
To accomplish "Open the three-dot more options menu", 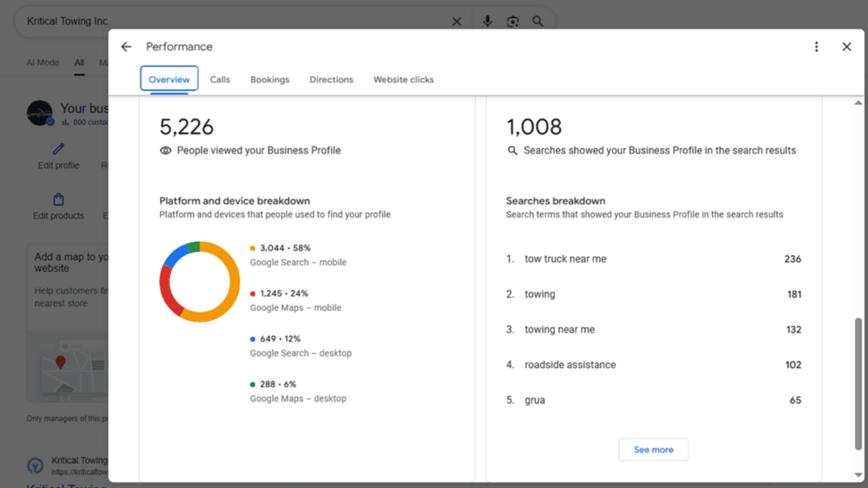I will 816,47.
